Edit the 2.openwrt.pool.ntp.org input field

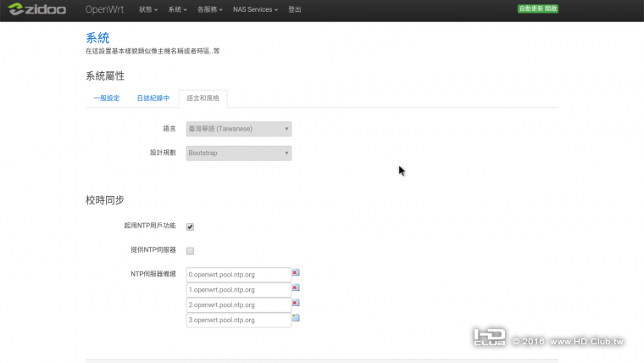click(239, 305)
